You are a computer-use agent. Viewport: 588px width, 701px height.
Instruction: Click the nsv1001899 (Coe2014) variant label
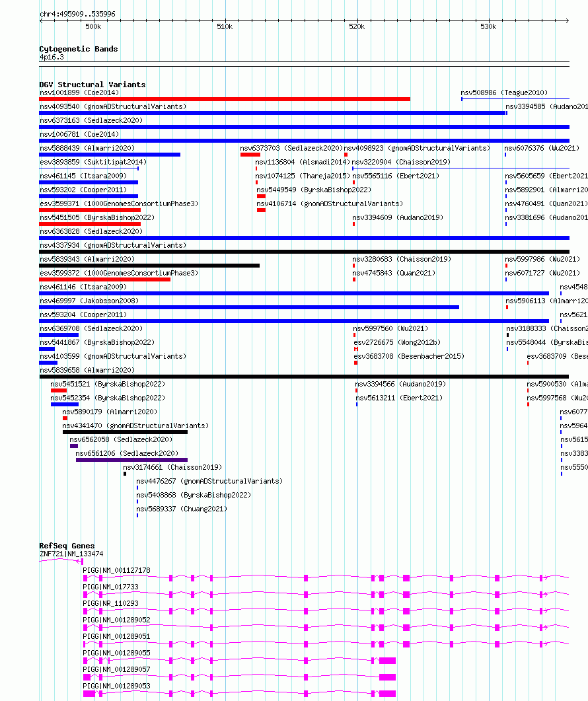[79, 92]
